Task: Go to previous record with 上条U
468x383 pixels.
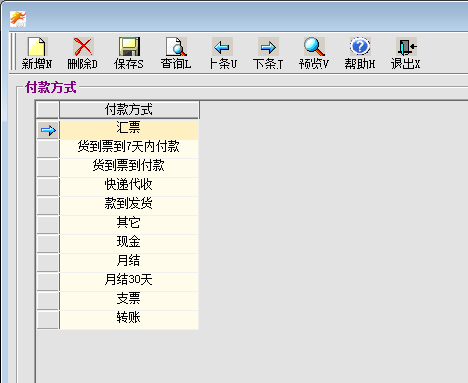Action: [x=222, y=53]
